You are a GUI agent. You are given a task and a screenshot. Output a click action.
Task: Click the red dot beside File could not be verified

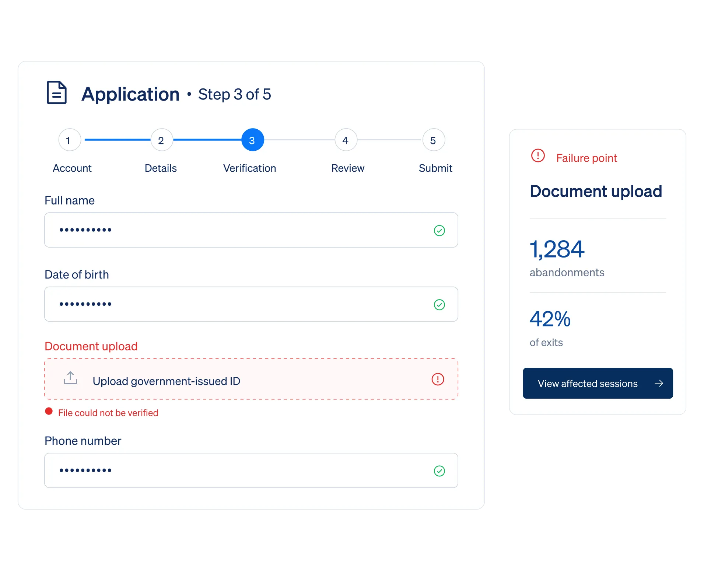tap(49, 411)
